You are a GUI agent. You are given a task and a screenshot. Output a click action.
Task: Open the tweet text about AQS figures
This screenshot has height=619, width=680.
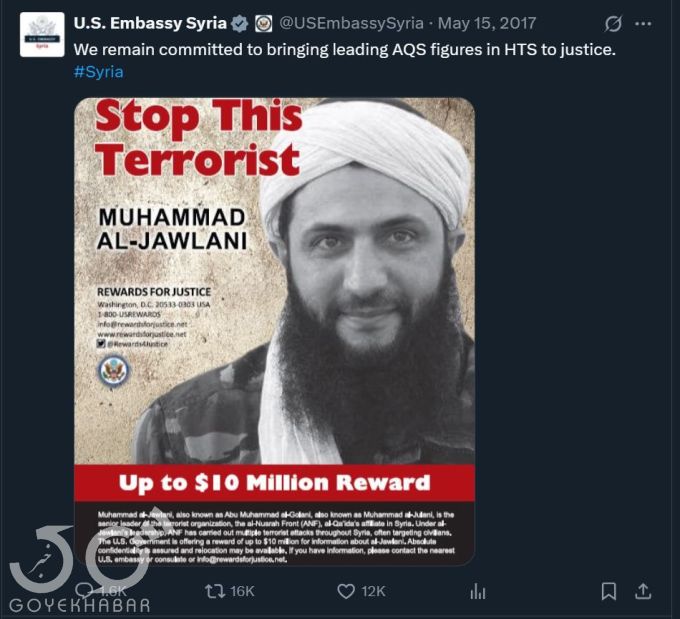pos(345,49)
